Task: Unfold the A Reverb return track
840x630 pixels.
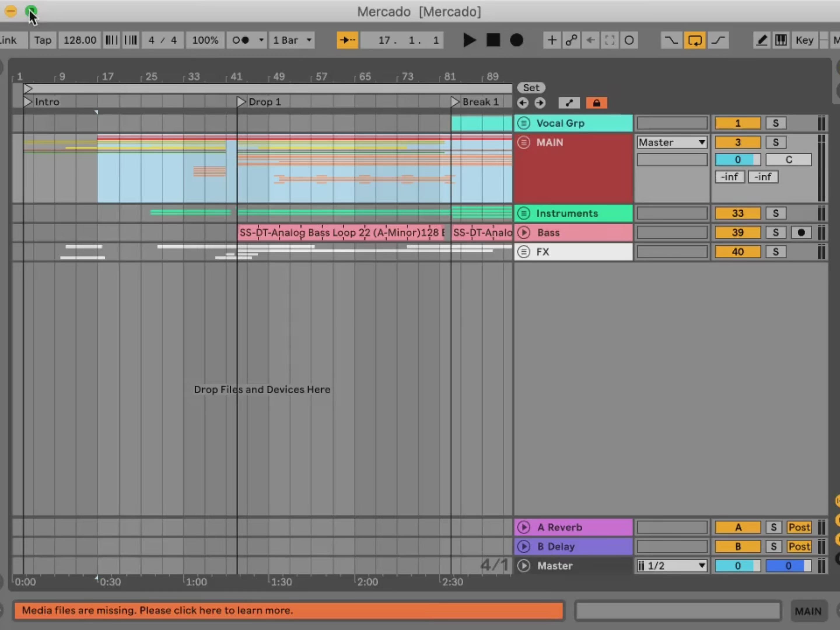Action: coord(524,527)
